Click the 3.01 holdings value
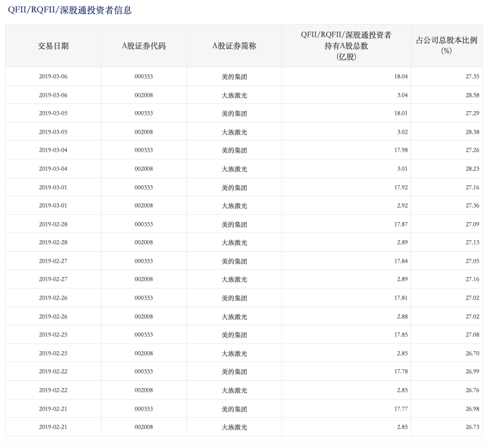Screen dimensions: 494x448 (402, 169)
